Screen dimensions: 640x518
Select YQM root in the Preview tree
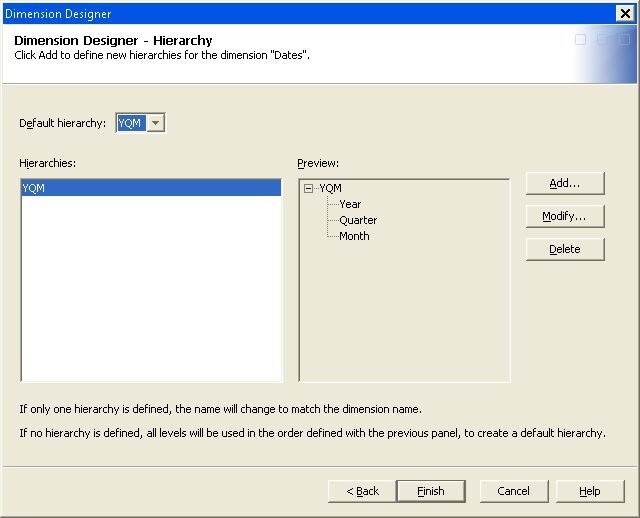click(x=330, y=188)
